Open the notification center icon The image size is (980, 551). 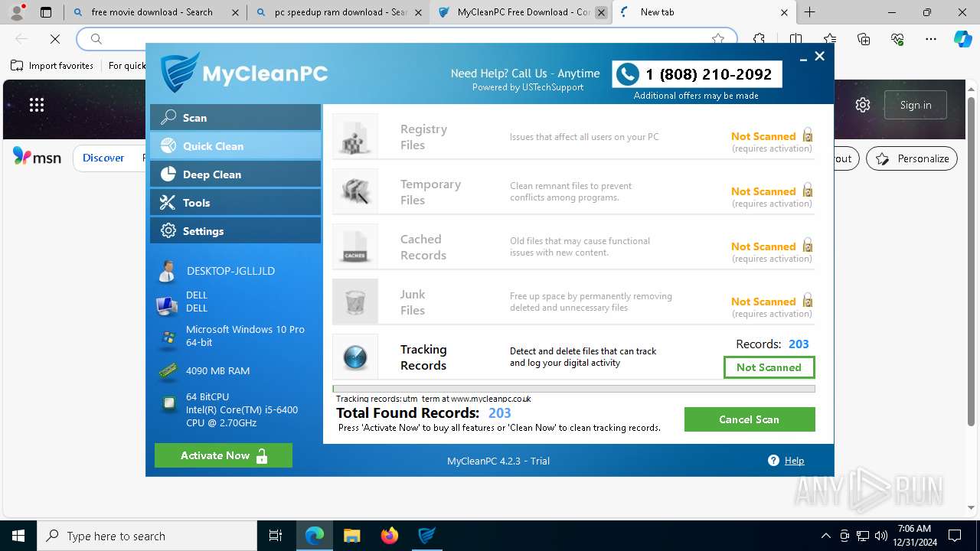[955, 536]
